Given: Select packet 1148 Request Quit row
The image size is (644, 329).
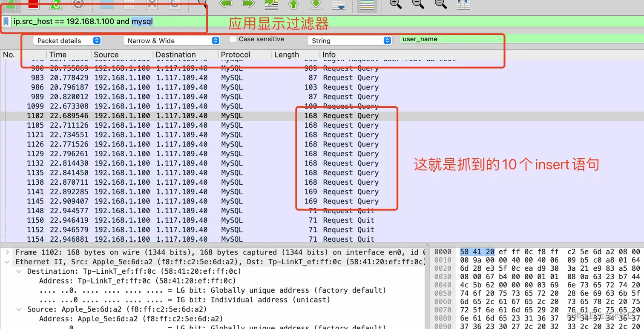Looking at the screenshot, I should 322,211.
